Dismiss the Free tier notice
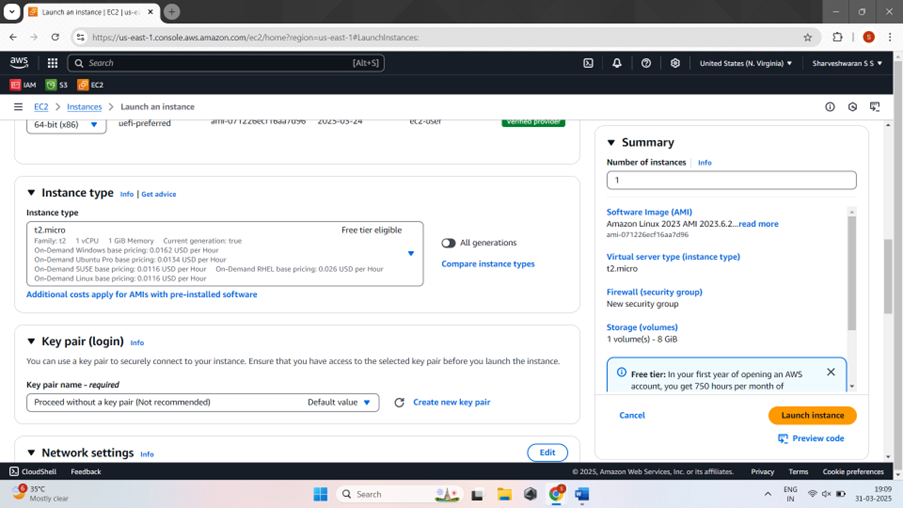The width and height of the screenshot is (903, 508). coord(830,372)
